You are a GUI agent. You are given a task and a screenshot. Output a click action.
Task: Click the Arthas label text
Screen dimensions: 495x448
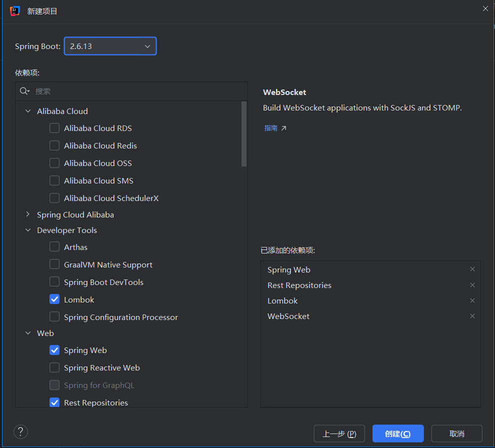pos(75,247)
